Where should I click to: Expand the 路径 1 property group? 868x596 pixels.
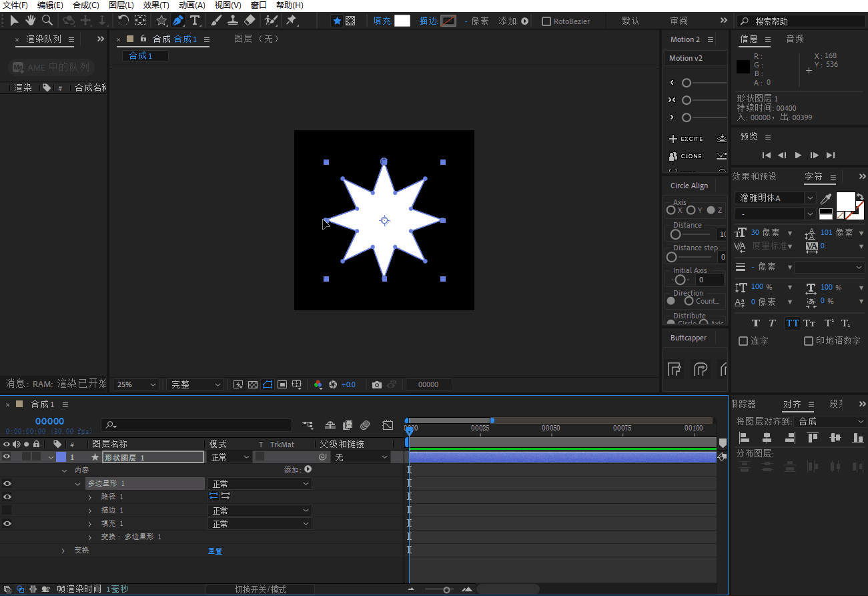(90, 497)
